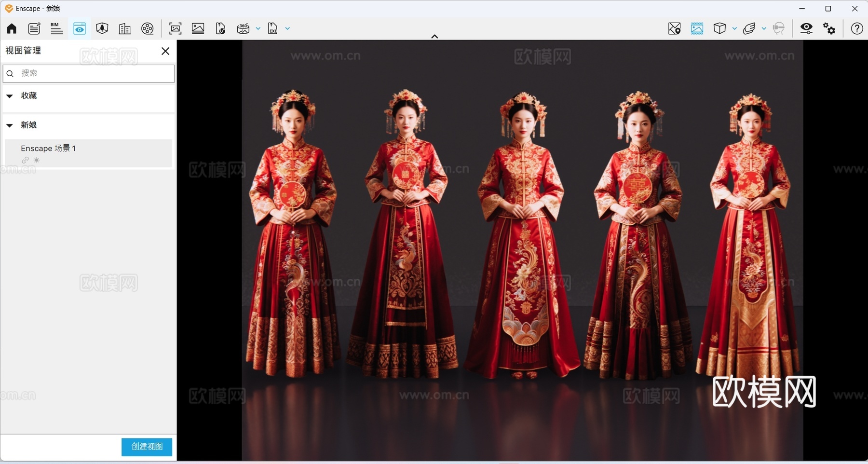
Task: Click the wing fly mode icon
Action: (x=749, y=28)
